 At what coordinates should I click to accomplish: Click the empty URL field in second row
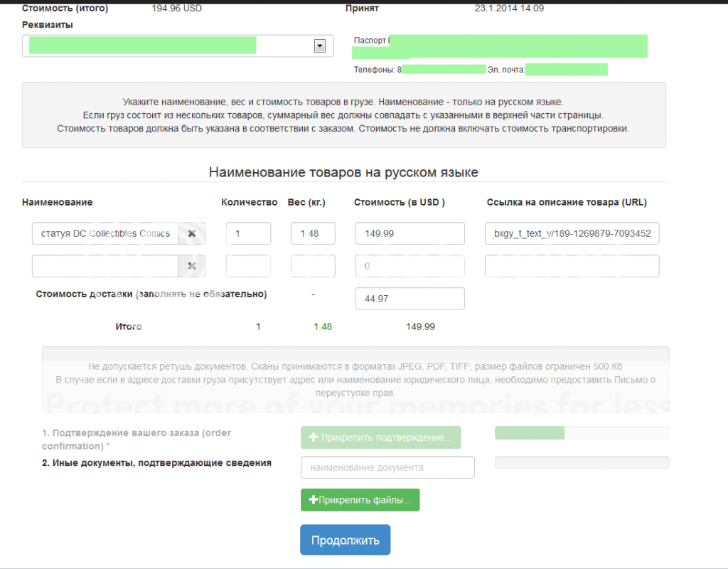572,265
